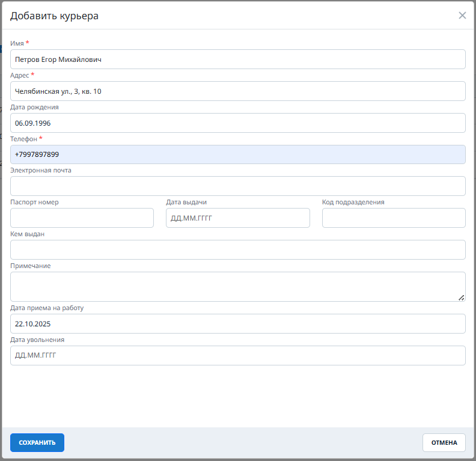The width and height of the screenshot is (476, 461).
Task: Focus the empty Электронная почта field
Action: pos(238,186)
